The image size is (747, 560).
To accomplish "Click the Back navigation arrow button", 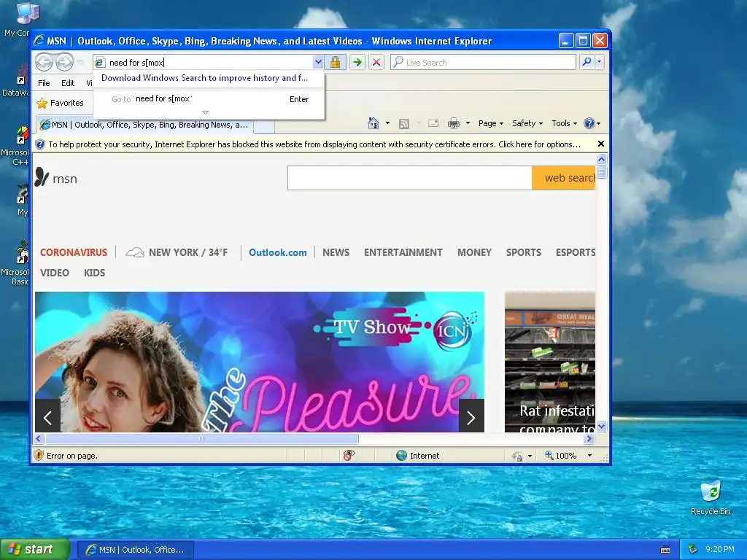I will (44, 63).
